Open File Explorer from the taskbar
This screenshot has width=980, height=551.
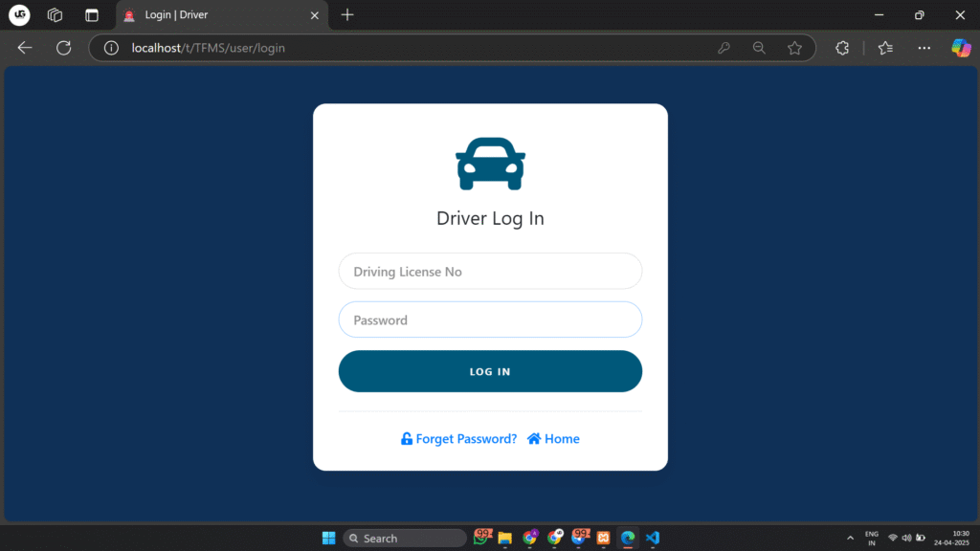click(x=505, y=538)
